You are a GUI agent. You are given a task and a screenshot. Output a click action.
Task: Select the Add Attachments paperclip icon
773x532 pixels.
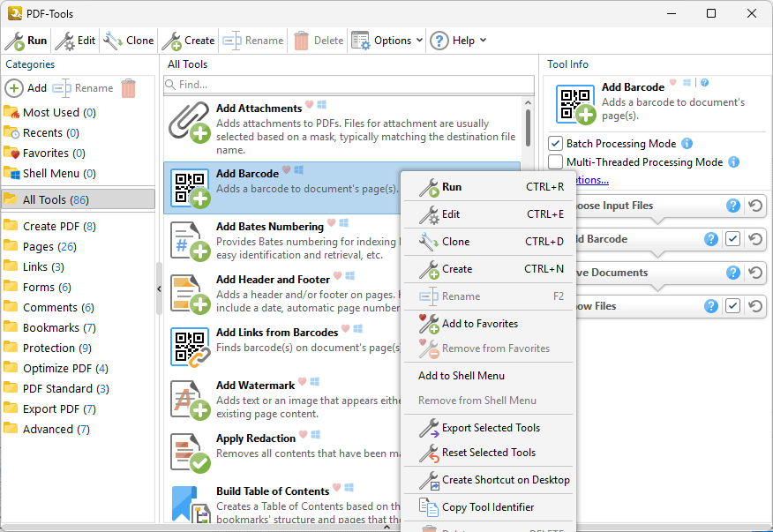tap(190, 123)
